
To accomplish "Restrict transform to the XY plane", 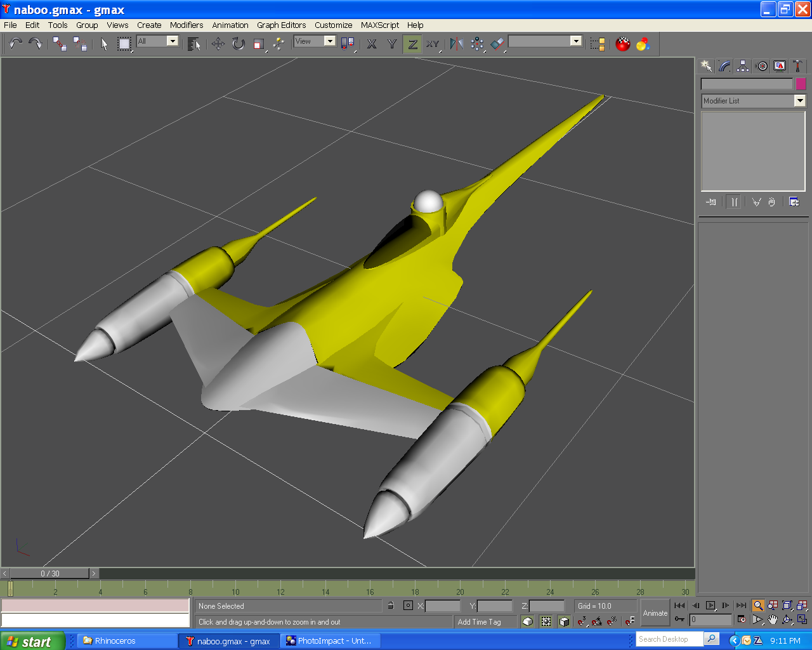I will coord(433,44).
